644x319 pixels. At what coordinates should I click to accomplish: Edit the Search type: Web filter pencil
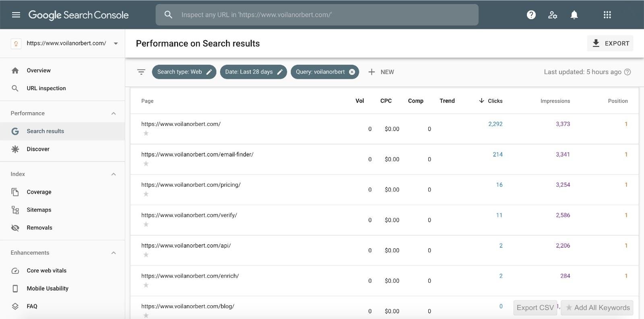point(209,72)
